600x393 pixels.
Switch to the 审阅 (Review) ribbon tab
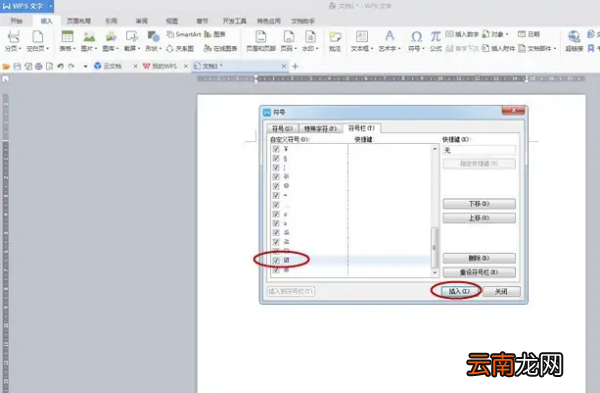click(142, 21)
